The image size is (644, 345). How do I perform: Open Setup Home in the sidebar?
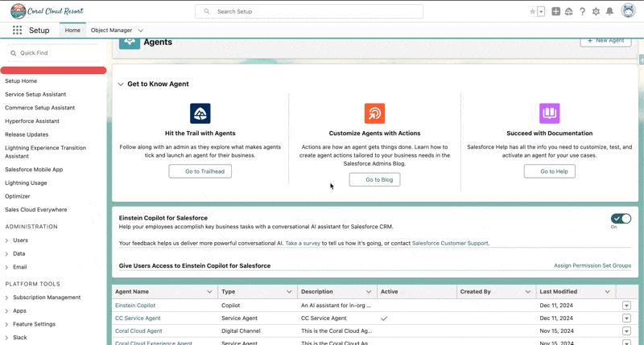click(x=21, y=80)
